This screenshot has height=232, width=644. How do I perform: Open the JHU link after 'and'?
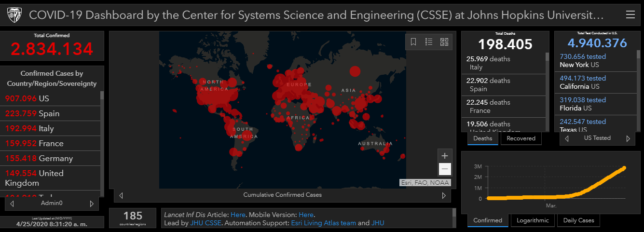tap(378, 223)
